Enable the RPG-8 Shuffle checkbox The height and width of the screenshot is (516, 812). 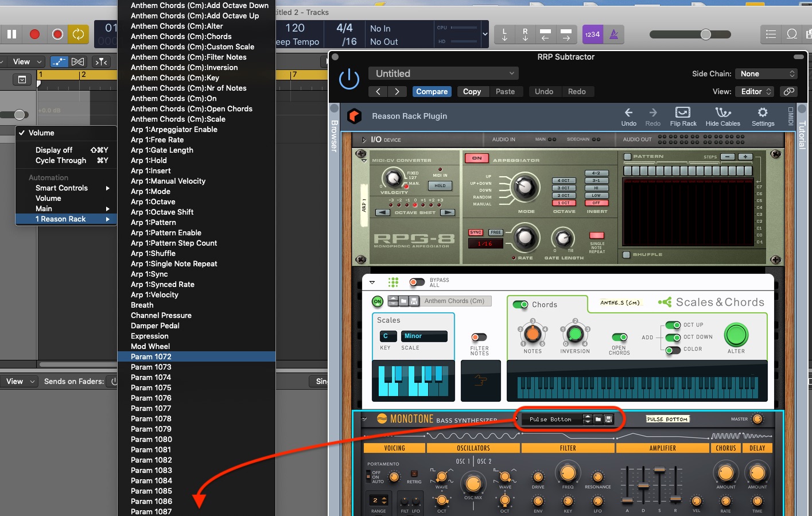click(627, 254)
